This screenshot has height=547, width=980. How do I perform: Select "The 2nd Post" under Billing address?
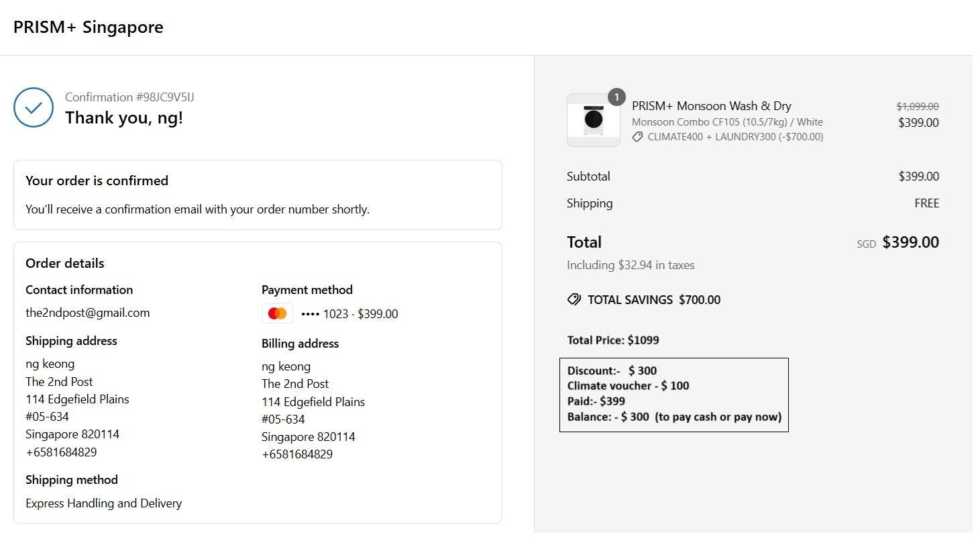295,384
